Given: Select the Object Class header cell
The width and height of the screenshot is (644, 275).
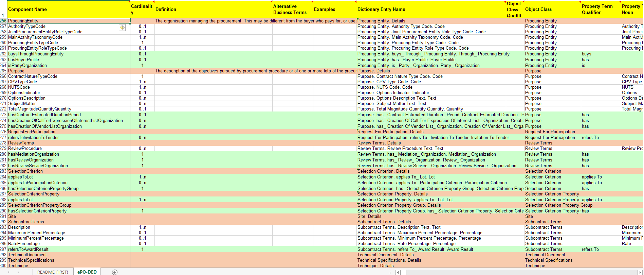Looking at the screenshot, I should (552, 10).
